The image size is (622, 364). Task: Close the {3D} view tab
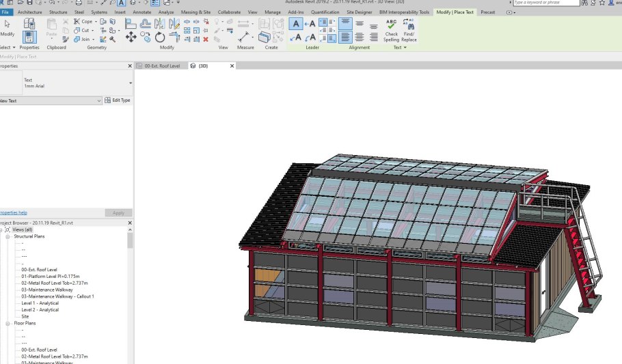coord(232,66)
